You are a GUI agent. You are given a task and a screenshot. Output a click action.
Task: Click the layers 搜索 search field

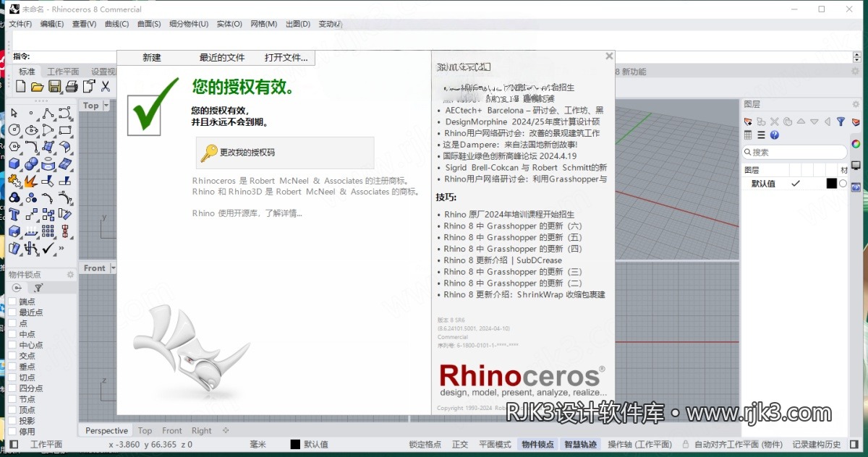tap(794, 152)
